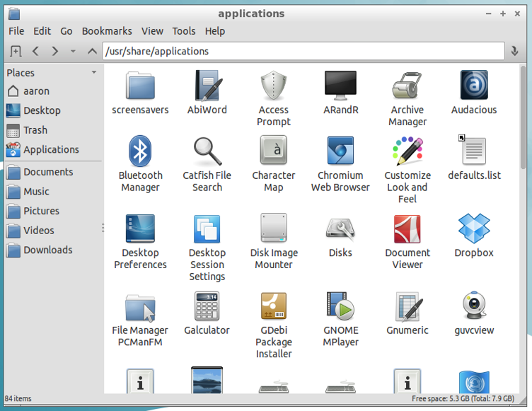
Task: Select the defaults.list file
Action: tap(474, 151)
